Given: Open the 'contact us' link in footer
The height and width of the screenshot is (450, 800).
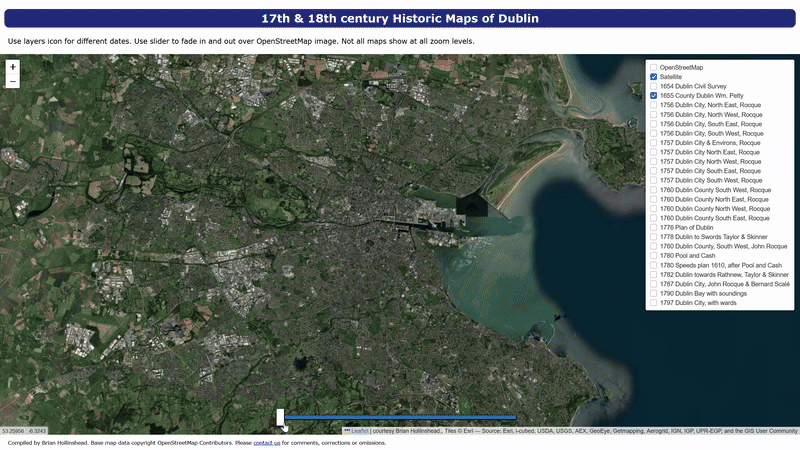Looking at the screenshot, I should click(x=266, y=442).
